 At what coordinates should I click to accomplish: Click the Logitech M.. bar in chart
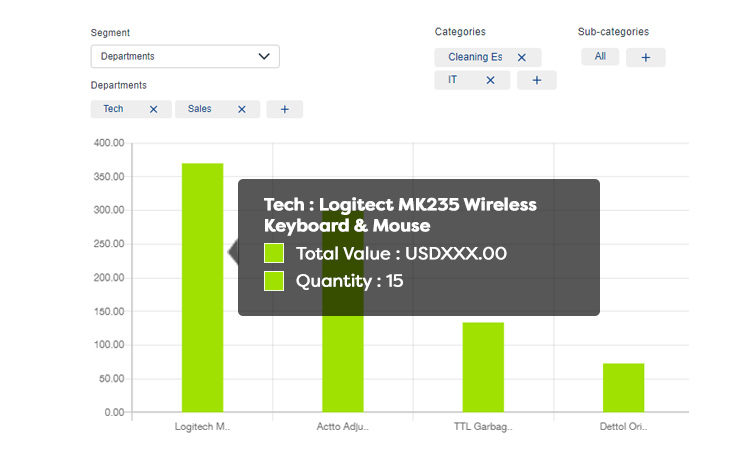202,288
